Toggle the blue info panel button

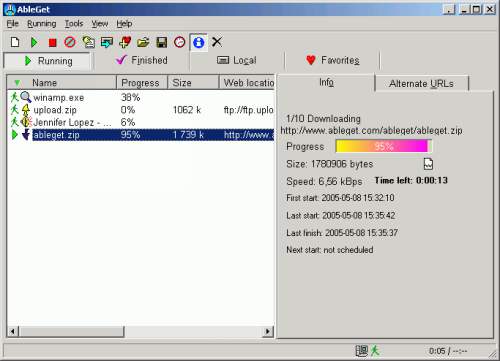[199, 42]
